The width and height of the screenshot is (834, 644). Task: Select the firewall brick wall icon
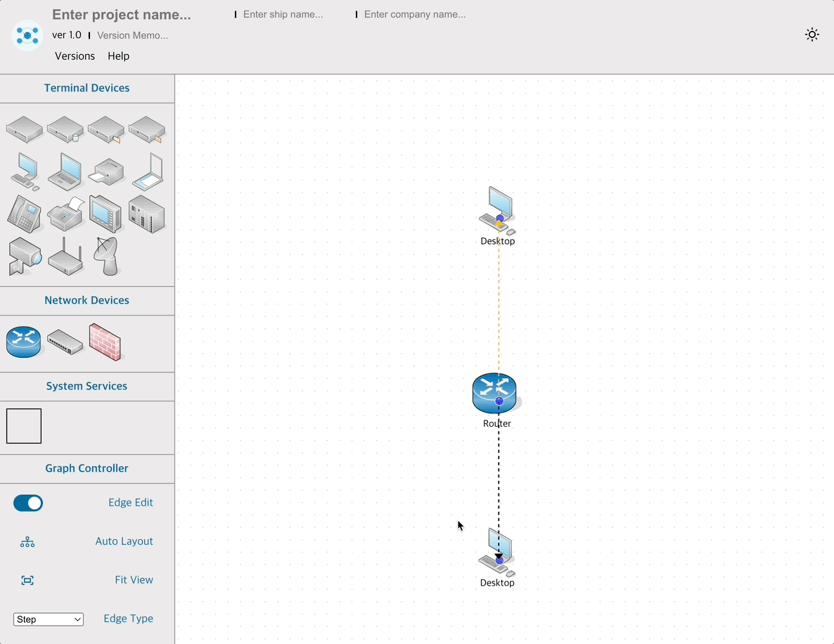click(105, 342)
